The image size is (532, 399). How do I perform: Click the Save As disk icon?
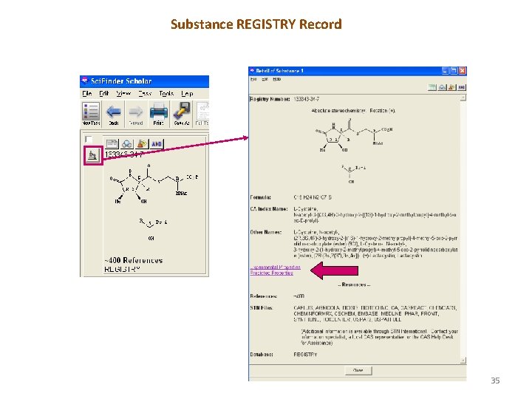point(182,115)
